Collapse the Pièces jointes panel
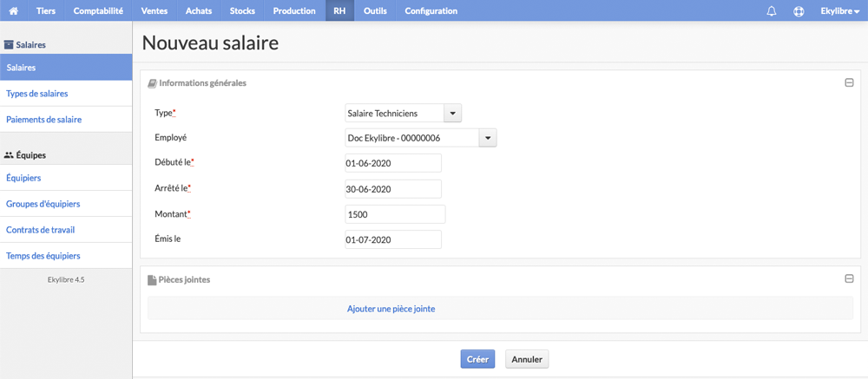Image resolution: width=868 pixels, height=379 pixels. [849, 279]
